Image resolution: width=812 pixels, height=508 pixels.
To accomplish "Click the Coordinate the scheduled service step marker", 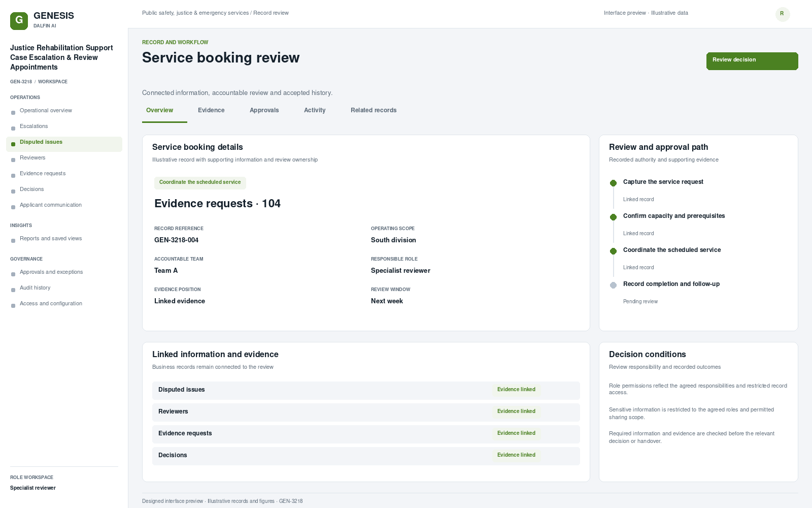I will pyautogui.click(x=613, y=251).
